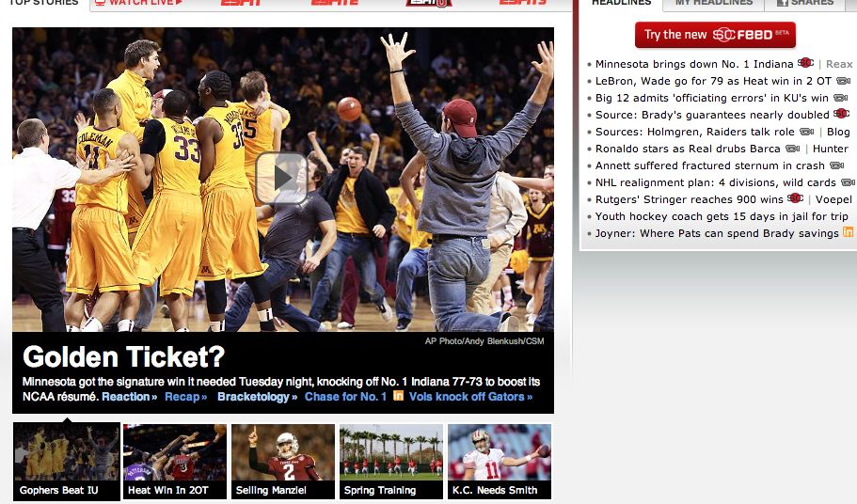Open Source: Brady's guarantees nearly doubled headline
This screenshot has height=504, width=857.
[712, 115]
